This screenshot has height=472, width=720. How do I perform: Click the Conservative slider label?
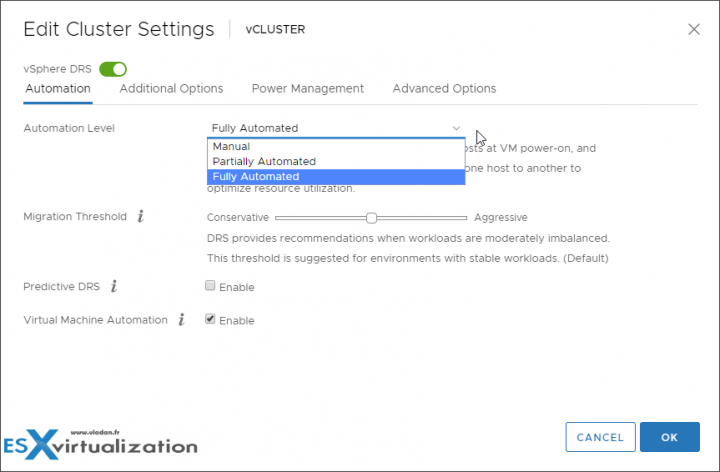point(237,218)
